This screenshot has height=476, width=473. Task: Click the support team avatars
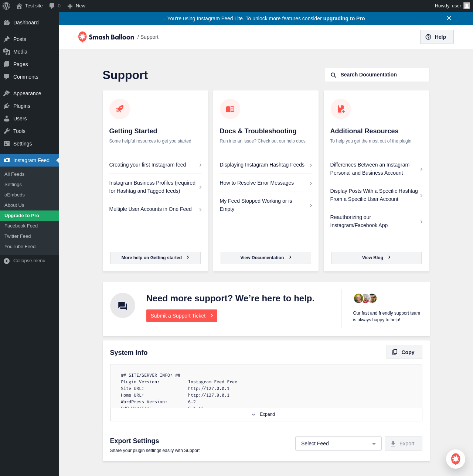[x=365, y=298]
